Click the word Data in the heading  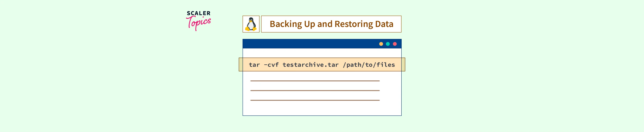coord(384,24)
